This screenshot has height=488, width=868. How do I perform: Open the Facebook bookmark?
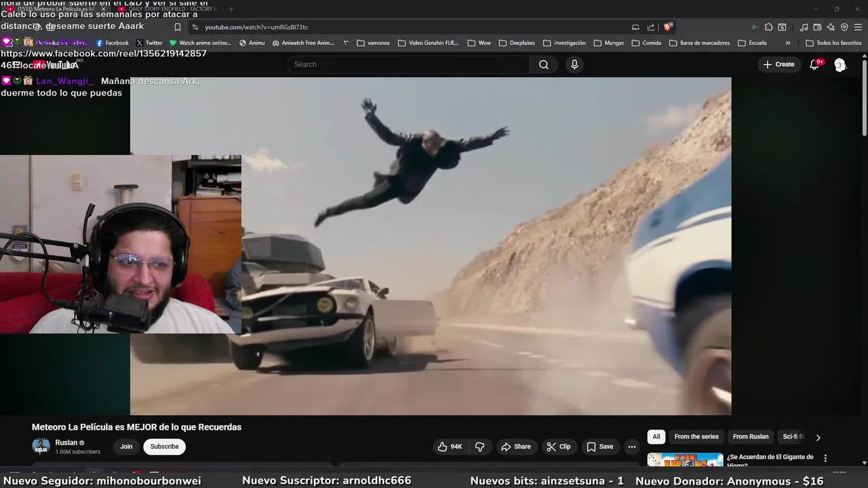pyautogui.click(x=112, y=43)
